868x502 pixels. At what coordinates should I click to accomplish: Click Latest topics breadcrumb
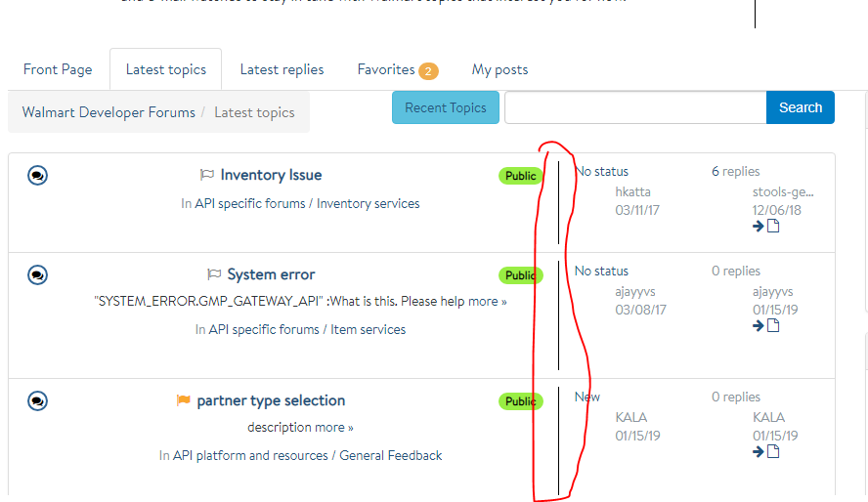pos(254,112)
